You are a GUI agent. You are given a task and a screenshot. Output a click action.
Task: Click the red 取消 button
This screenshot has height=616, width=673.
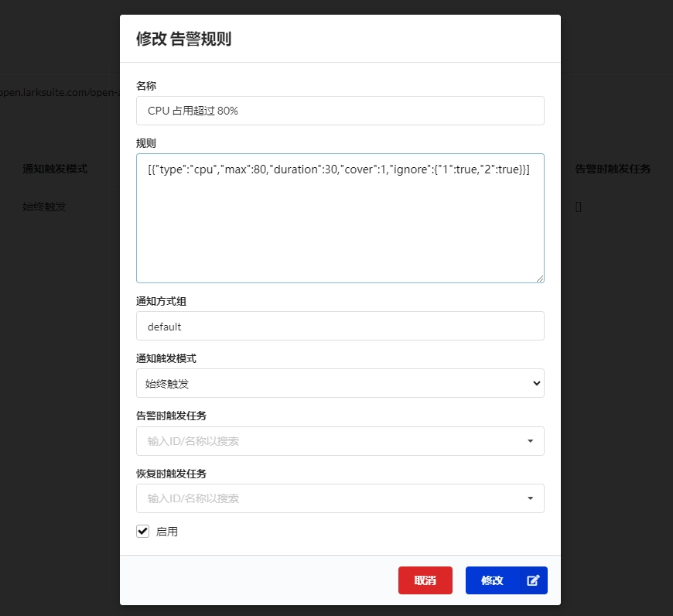tap(425, 580)
